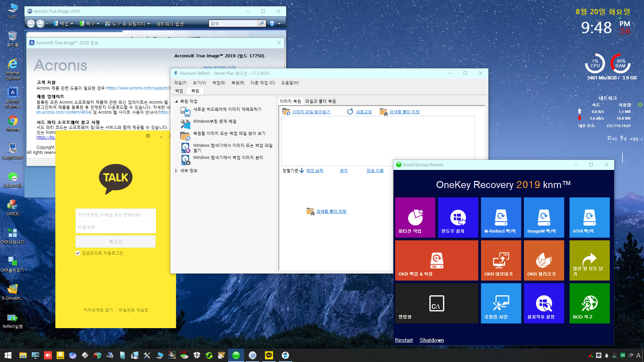Click Shutdown link in OneKey Recovery
The image size is (644, 362).
coord(432,340)
